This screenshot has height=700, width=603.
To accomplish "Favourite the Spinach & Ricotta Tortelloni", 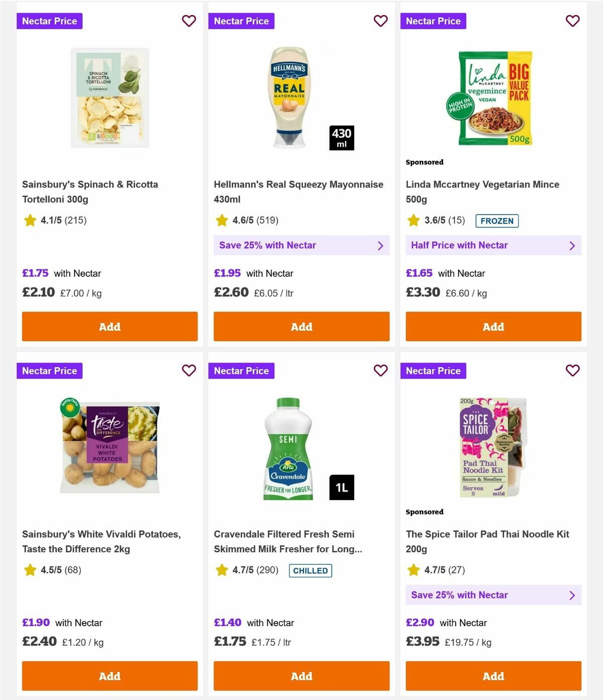I will click(x=189, y=21).
